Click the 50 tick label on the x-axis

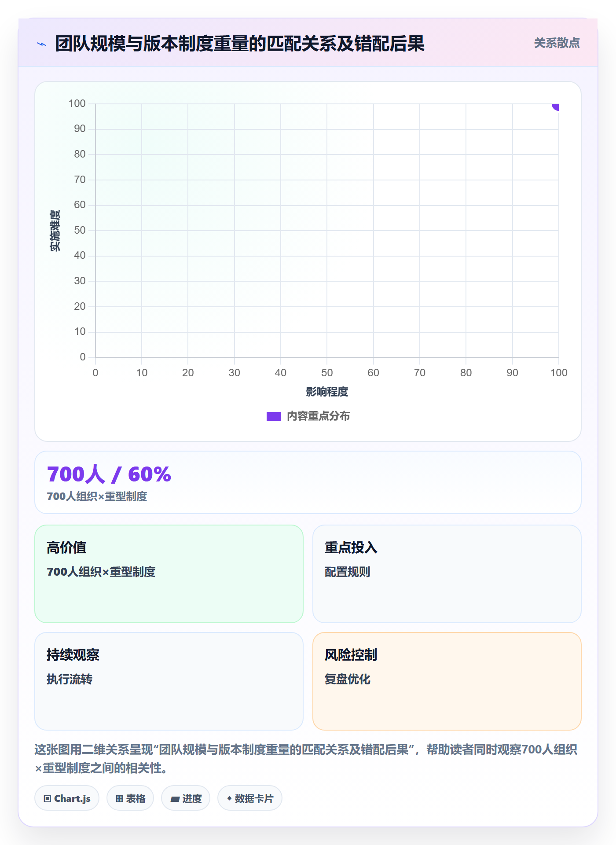tap(327, 373)
